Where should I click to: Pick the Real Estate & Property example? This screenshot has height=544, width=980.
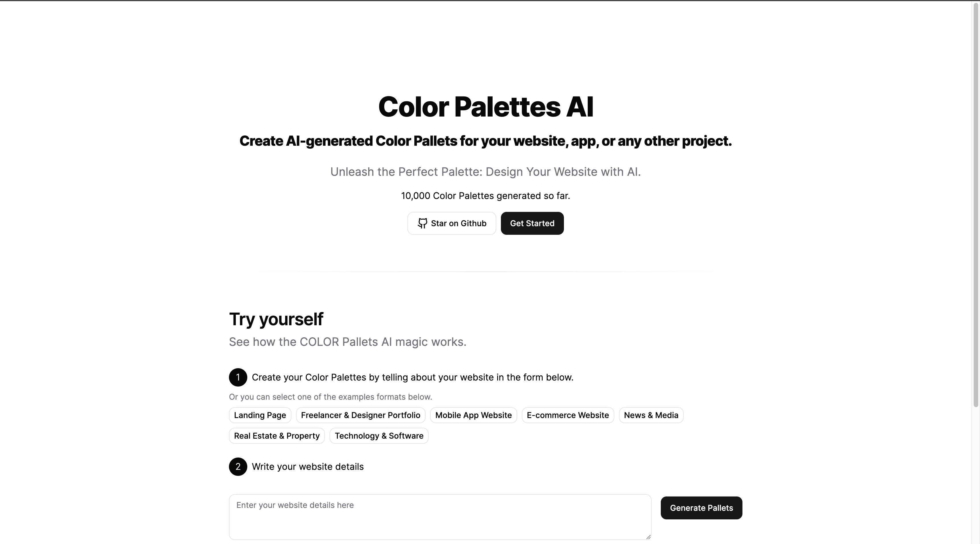pyautogui.click(x=277, y=436)
